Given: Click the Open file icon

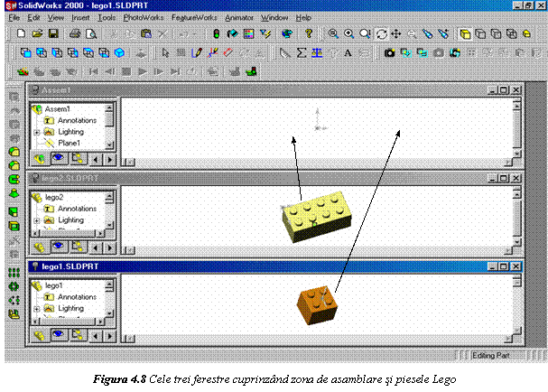Looking at the screenshot, I should (x=37, y=33).
